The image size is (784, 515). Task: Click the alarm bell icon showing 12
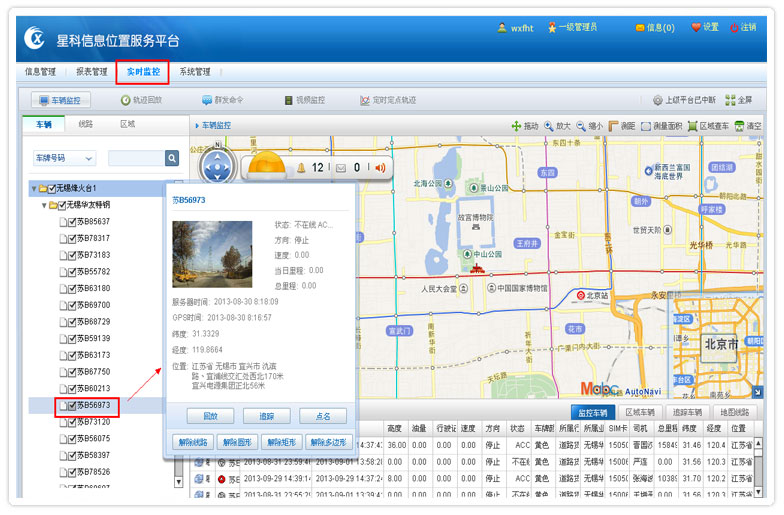[x=300, y=167]
